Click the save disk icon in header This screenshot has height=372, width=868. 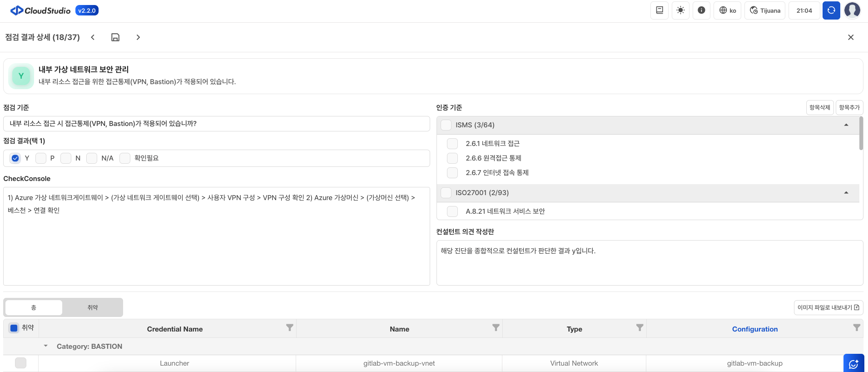pos(115,37)
